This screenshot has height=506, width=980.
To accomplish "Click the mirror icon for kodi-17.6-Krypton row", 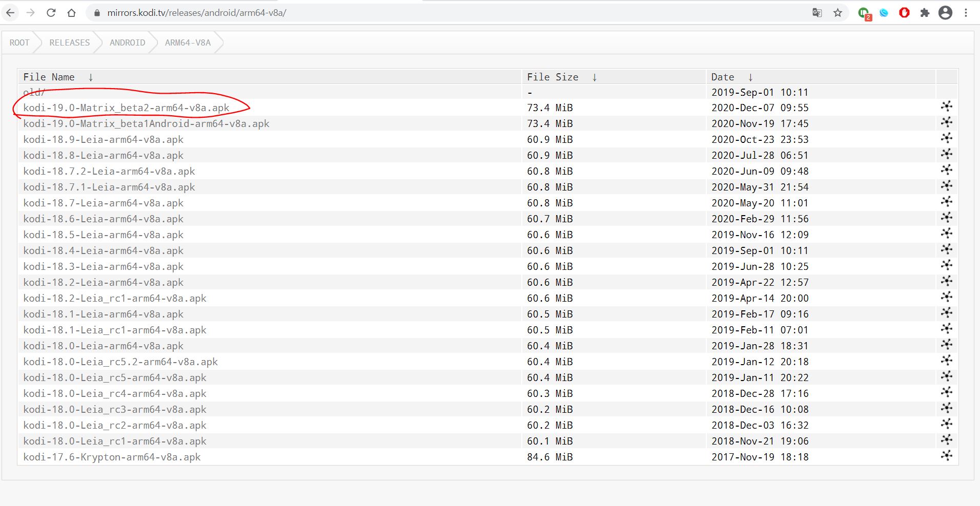I will pyautogui.click(x=947, y=455).
